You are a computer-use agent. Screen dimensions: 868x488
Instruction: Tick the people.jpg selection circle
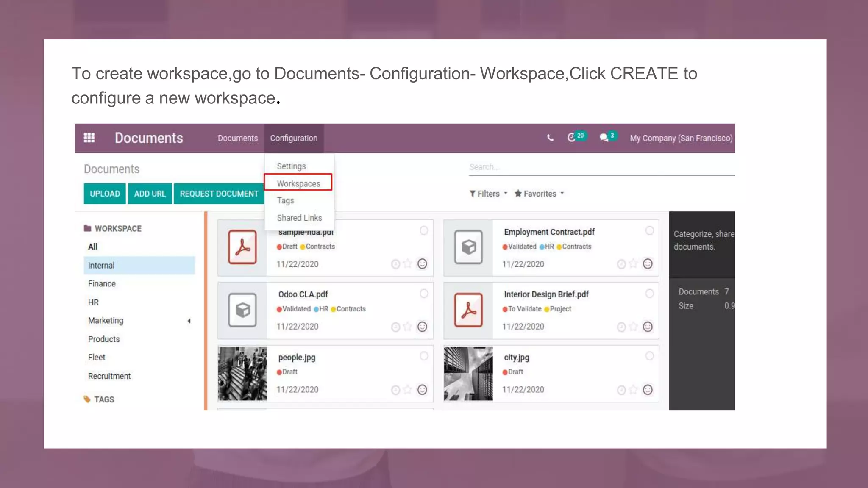tap(424, 356)
